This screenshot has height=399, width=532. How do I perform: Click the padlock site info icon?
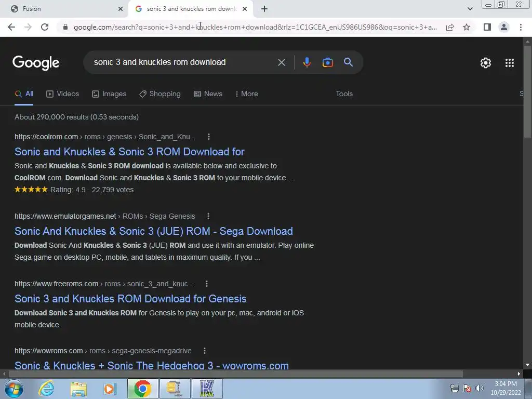65,27
